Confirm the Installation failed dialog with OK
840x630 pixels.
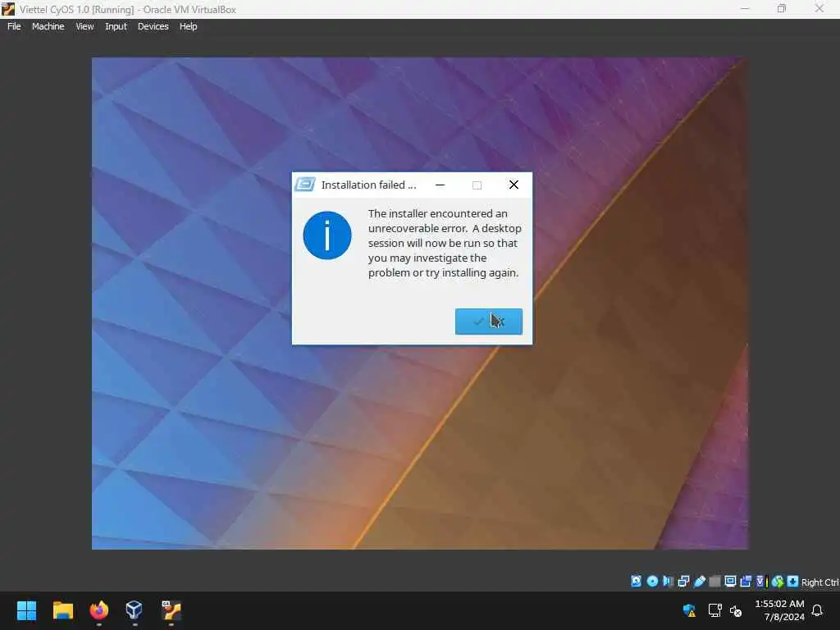(x=489, y=322)
